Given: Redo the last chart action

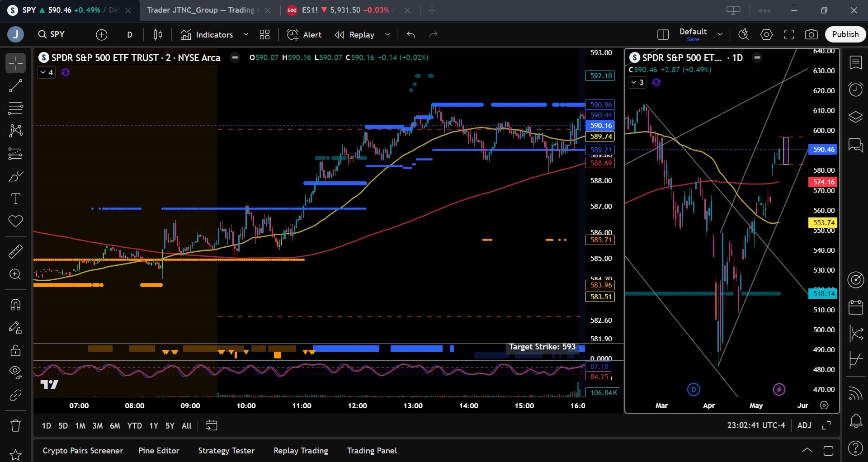Looking at the screenshot, I should (434, 34).
